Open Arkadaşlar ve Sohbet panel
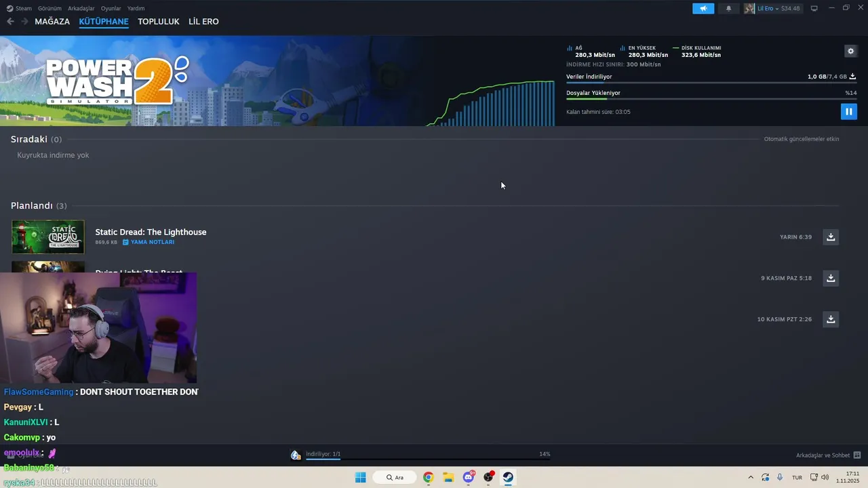This screenshot has height=488, width=868. pos(828,455)
